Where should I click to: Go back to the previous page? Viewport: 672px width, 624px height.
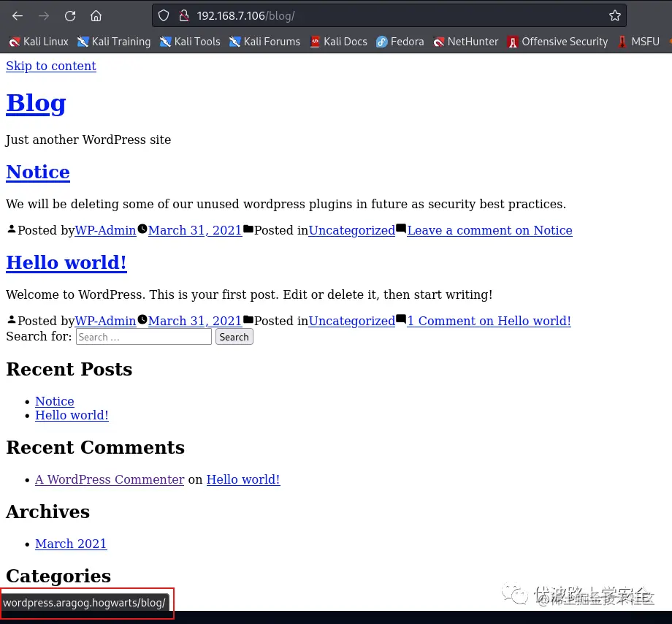pyautogui.click(x=18, y=16)
